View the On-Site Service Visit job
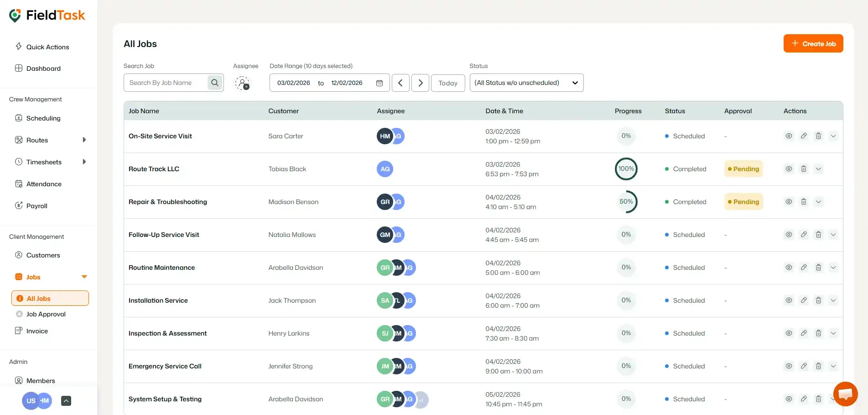868x415 pixels. pyautogui.click(x=789, y=136)
